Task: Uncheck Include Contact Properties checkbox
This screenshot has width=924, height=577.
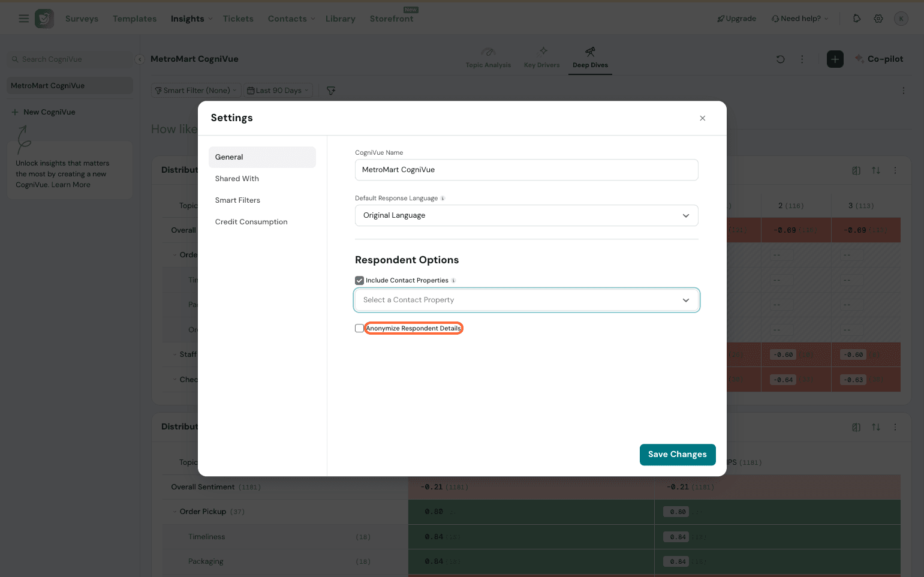Action: tap(359, 281)
